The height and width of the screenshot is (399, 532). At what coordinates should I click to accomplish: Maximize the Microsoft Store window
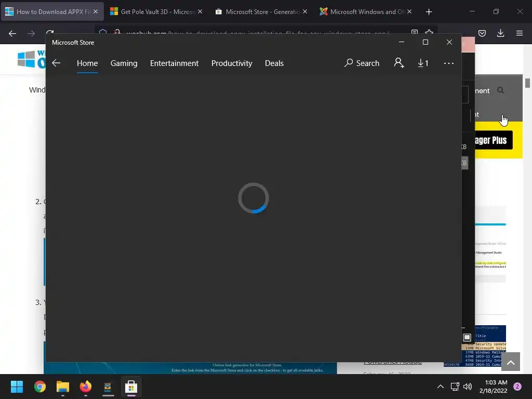(x=425, y=42)
